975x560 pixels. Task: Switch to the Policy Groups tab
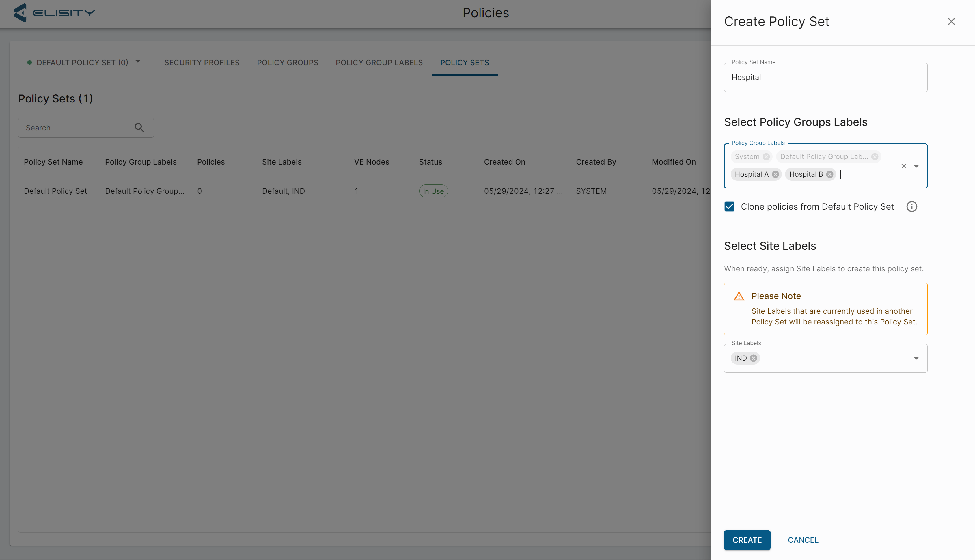288,62
